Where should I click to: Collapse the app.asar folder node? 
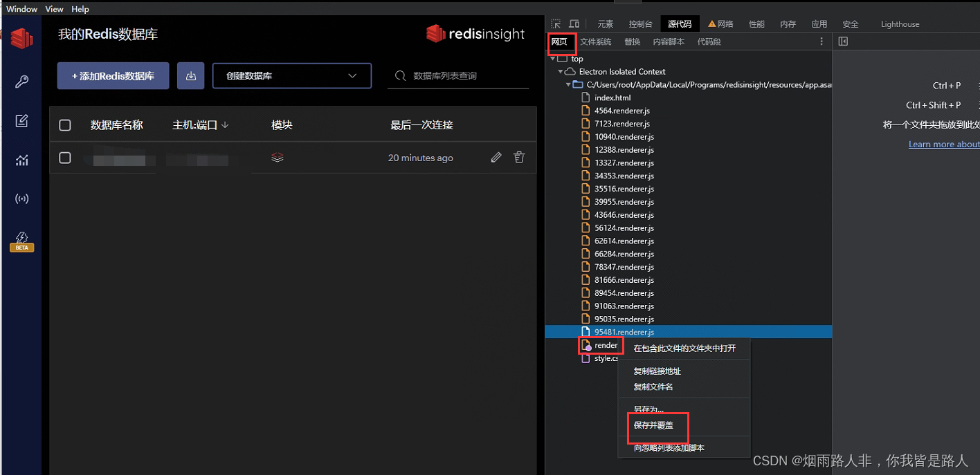[568, 84]
